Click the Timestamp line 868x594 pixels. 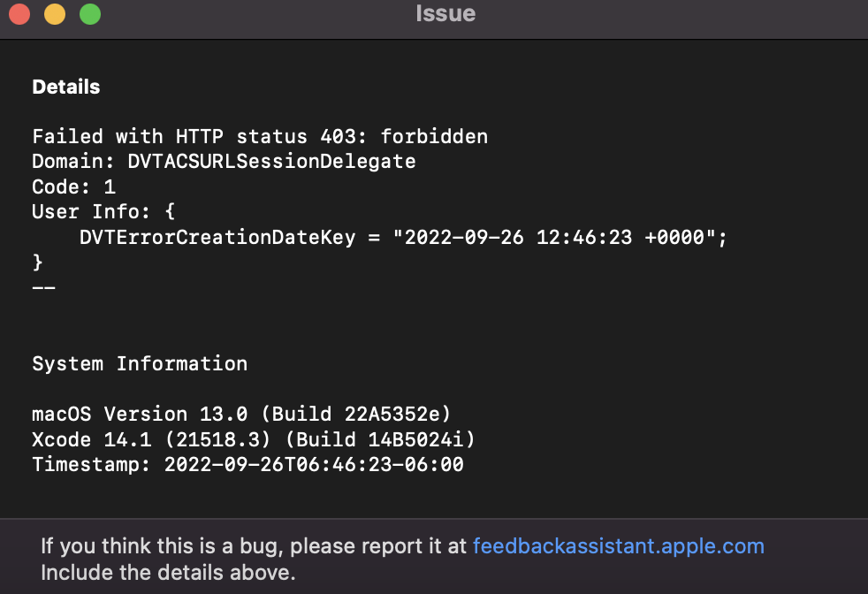coord(247,464)
